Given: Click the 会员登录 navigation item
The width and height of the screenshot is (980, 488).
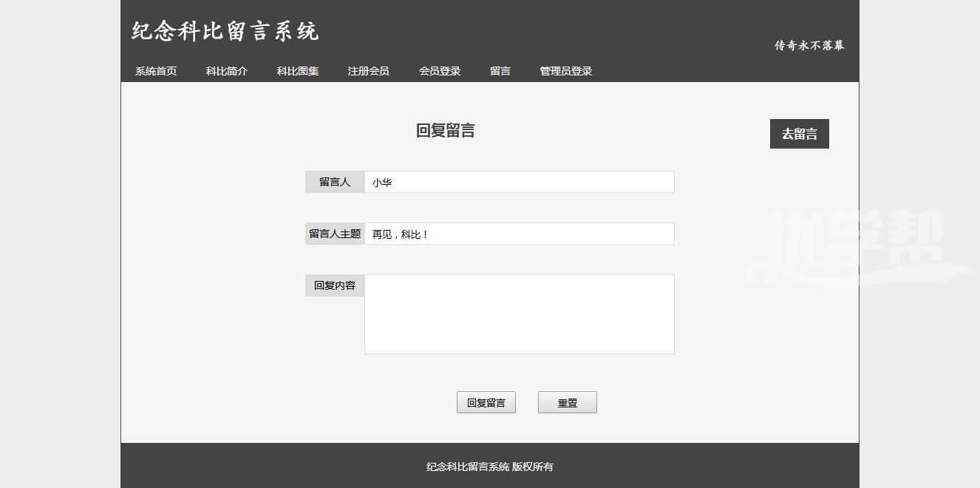Looking at the screenshot, I should pos(440,71).
